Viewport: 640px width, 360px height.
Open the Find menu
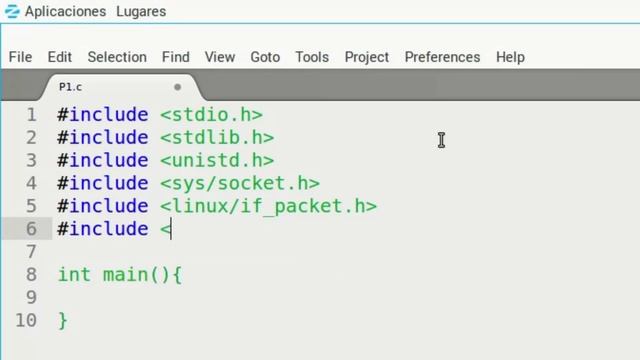pos(176,57)
